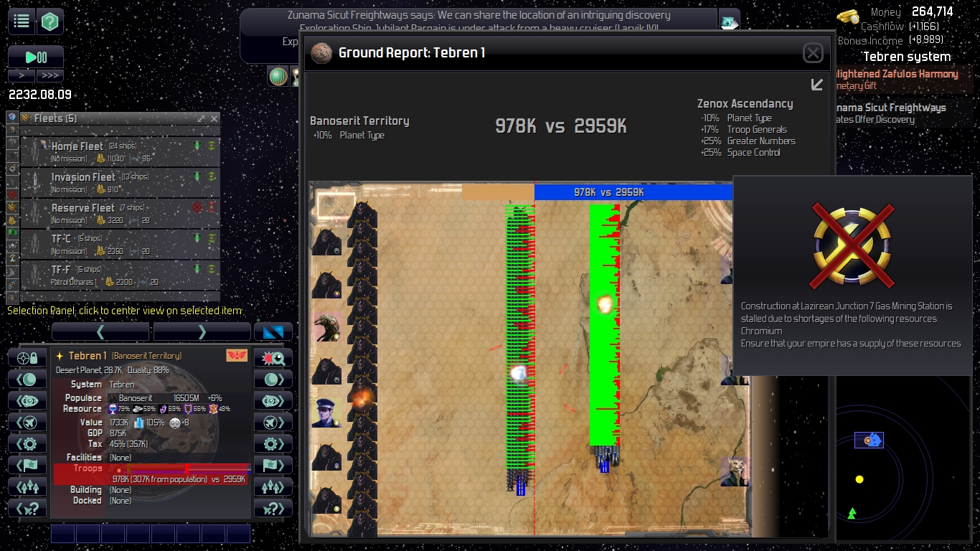Image resolution: width=980 pixels, height=551 pixels.
Task: Click next idle ship question-mark button
Action: [273, 509]
